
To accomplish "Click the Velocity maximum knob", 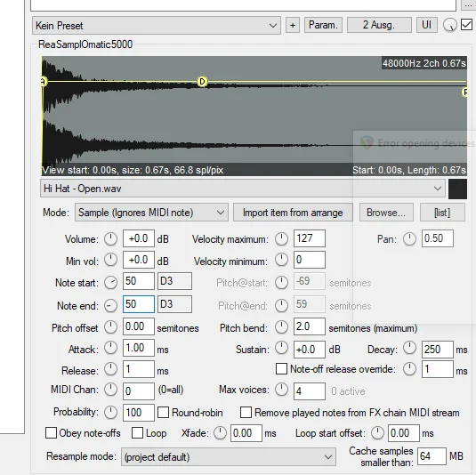I will [x=281, y=239].
